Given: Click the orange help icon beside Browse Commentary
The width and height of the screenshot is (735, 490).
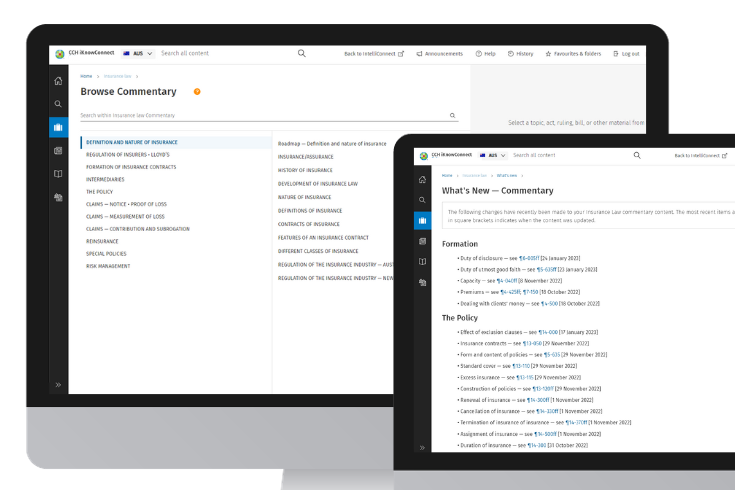Looking at the screenshot, I should [197, 92].
